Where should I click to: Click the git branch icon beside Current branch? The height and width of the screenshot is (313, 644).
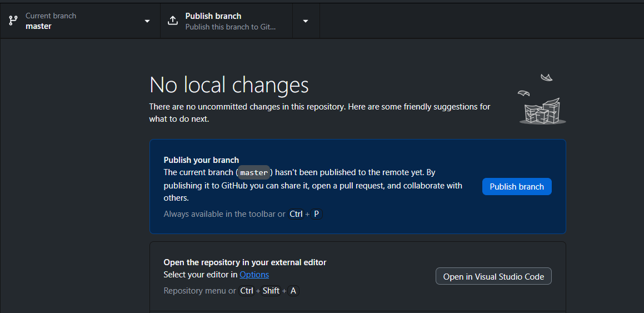(x=13, y=21)
